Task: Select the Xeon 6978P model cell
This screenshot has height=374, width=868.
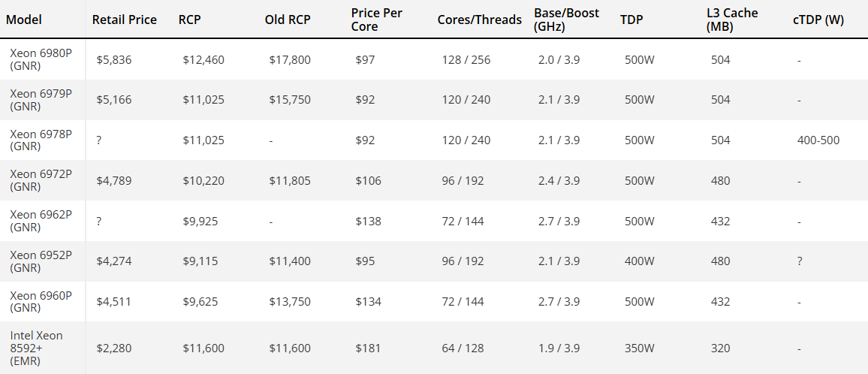Action: [x=41, y=140]
